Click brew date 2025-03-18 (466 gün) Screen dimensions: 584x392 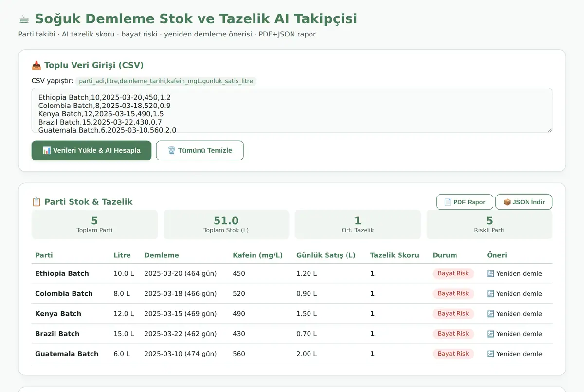(x=181, y=294)
